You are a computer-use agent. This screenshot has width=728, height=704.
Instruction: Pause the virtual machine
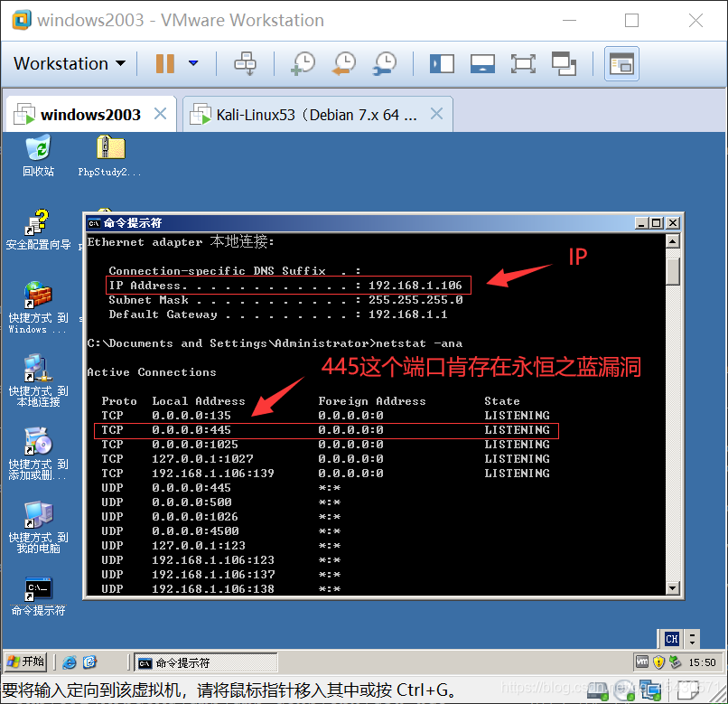coord(164,63)
